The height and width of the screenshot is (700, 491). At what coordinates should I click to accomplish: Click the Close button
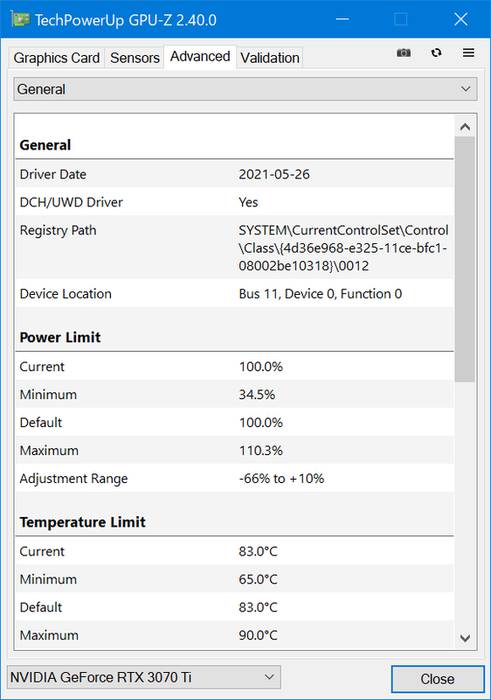(x=437, y=679)
